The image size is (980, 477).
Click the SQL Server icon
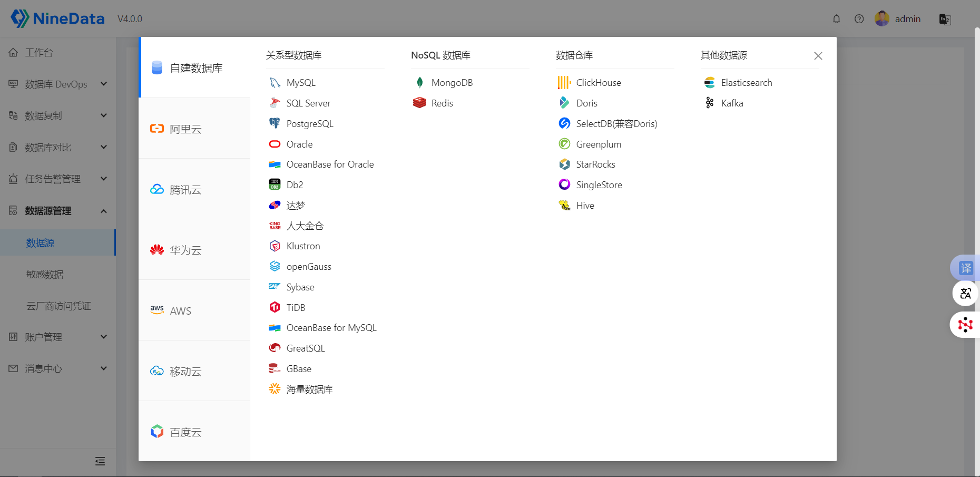275,103
